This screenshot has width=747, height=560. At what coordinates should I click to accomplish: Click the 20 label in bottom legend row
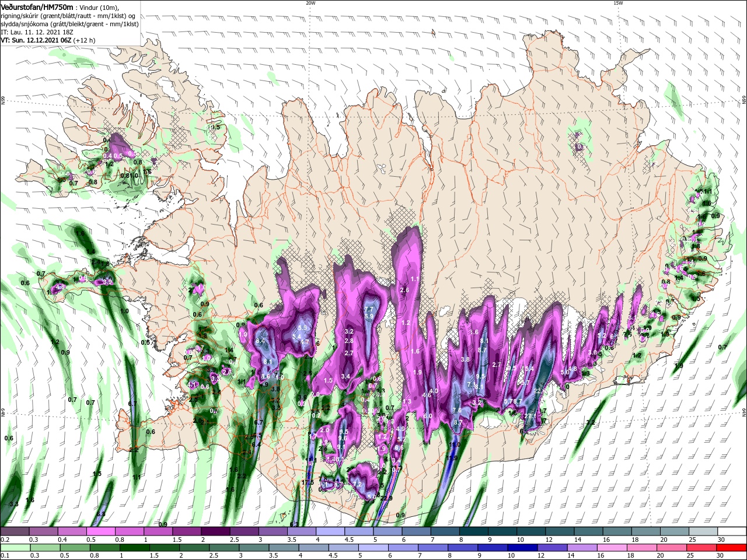click(659, 556)
